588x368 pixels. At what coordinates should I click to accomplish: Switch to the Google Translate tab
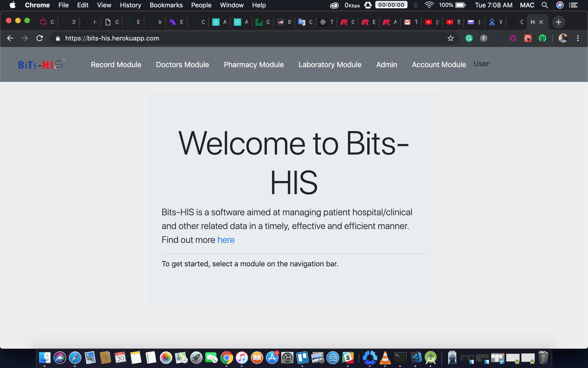point(306,22)
